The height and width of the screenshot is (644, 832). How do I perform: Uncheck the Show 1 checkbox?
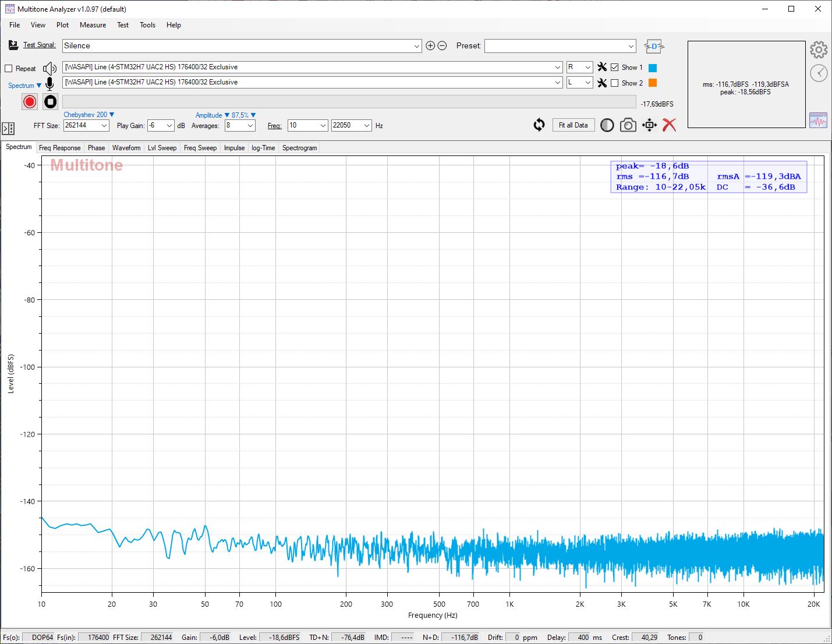coord(615,68)
